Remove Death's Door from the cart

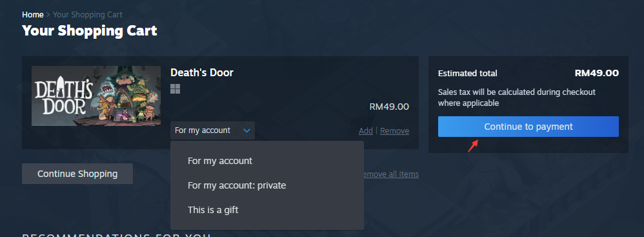pos(394,130)
